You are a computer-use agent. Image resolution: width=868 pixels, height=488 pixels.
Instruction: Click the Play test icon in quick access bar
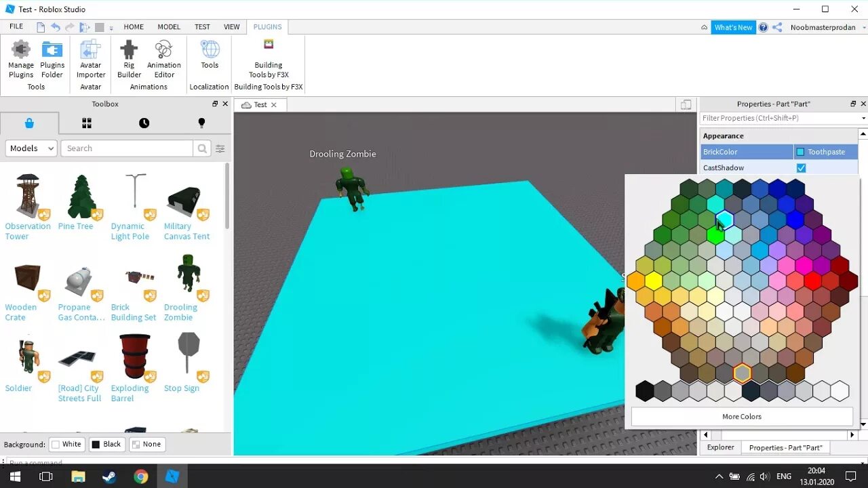(x=85, y=27)
